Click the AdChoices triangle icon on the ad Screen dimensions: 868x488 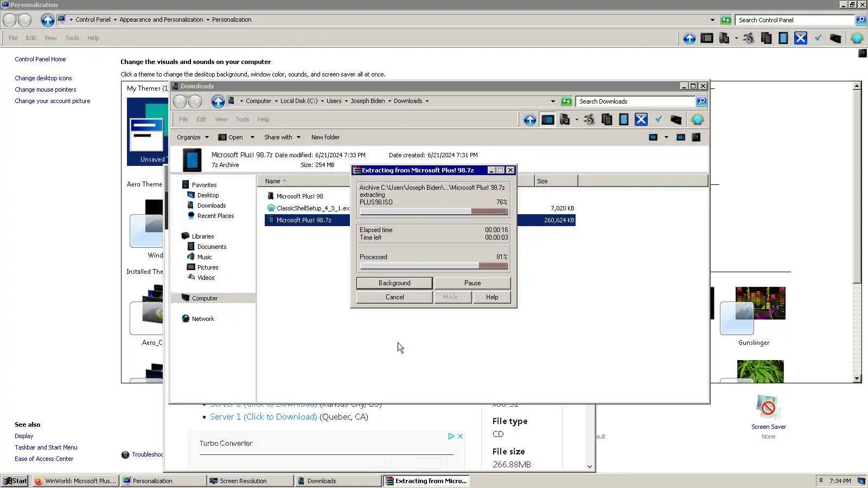(451, 436)
